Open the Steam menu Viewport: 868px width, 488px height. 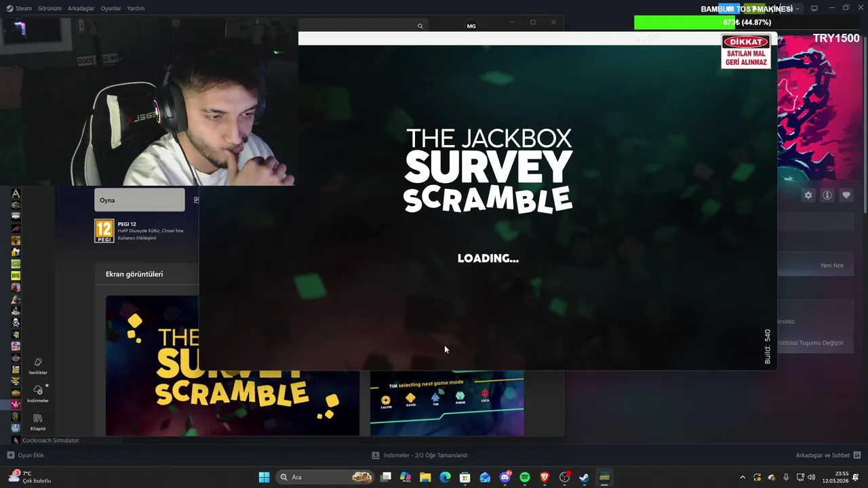pyautogui.click(x=19, y=8)
